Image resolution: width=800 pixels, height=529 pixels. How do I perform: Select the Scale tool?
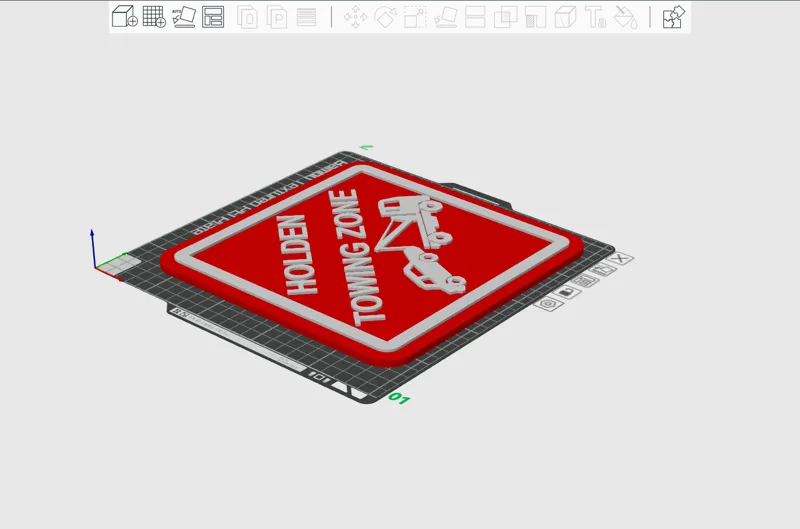point(415,17)
